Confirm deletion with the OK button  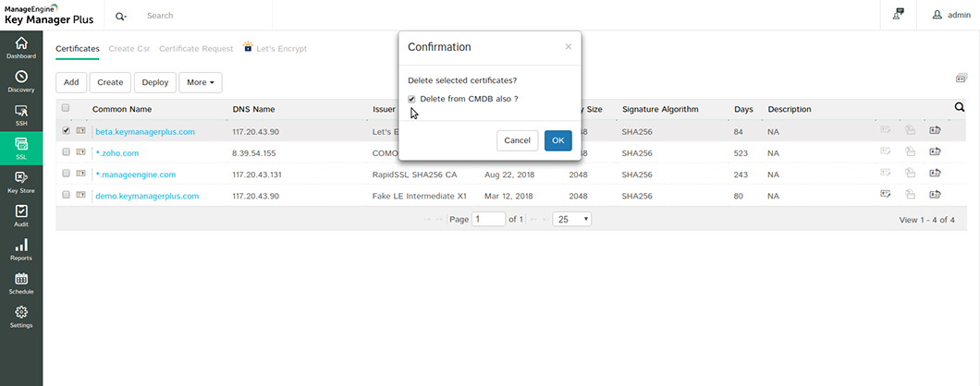(557, 140)
